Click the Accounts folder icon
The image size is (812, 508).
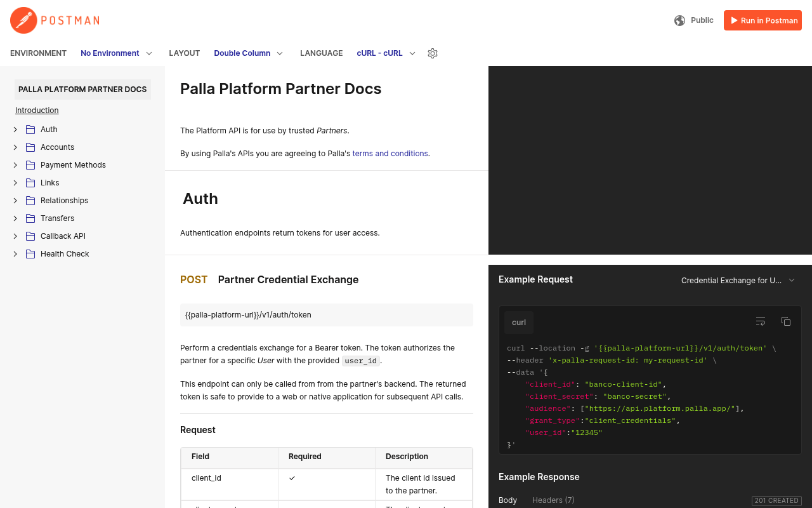[30, 147]
